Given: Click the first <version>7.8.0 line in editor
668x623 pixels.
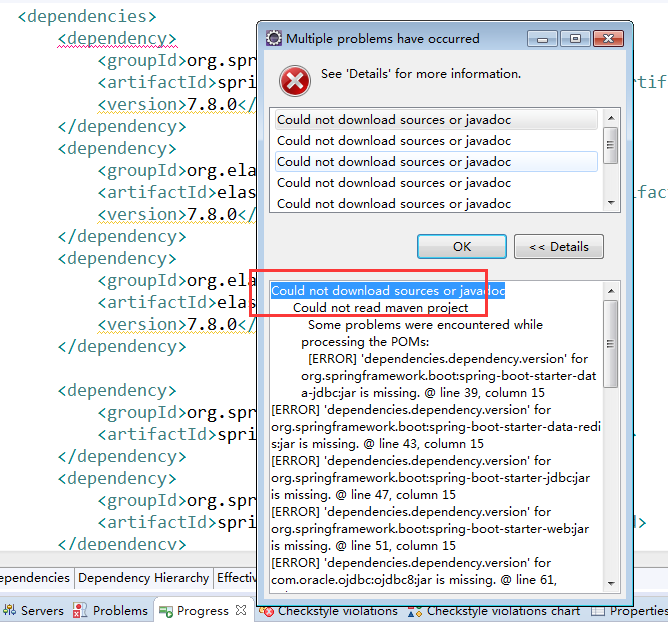Looking at the screenshot, I should click(177, 104).
